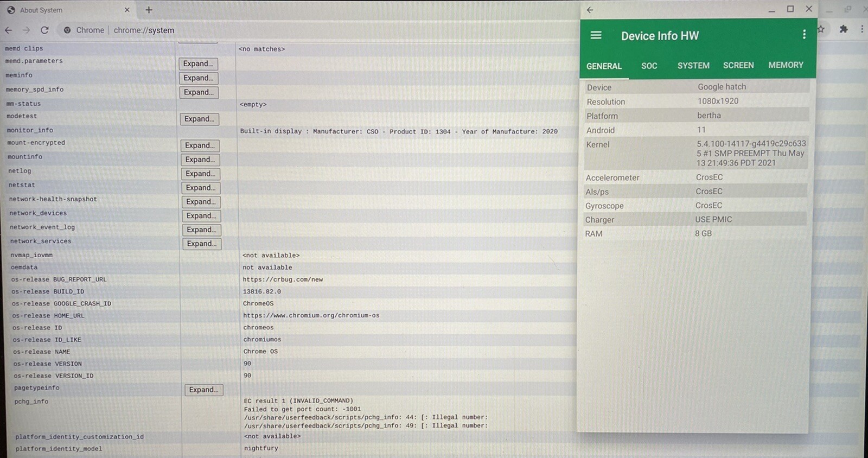This screenshot has height=458, width=868.
Task: Click the 'Google hatch' device value
Action: (x=722, y=87)
